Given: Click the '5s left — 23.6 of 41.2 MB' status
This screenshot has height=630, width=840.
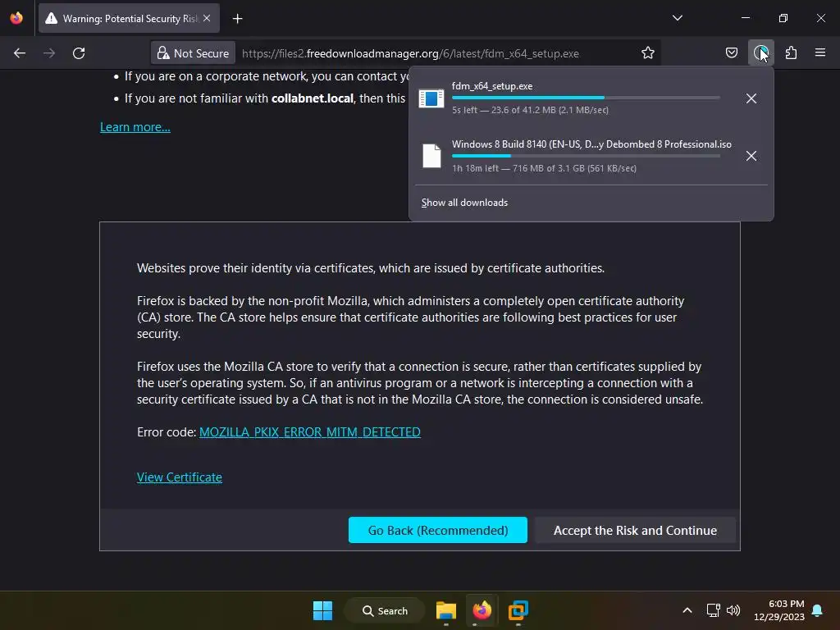Looking at the screenshot, I should [x=530, y=110].
